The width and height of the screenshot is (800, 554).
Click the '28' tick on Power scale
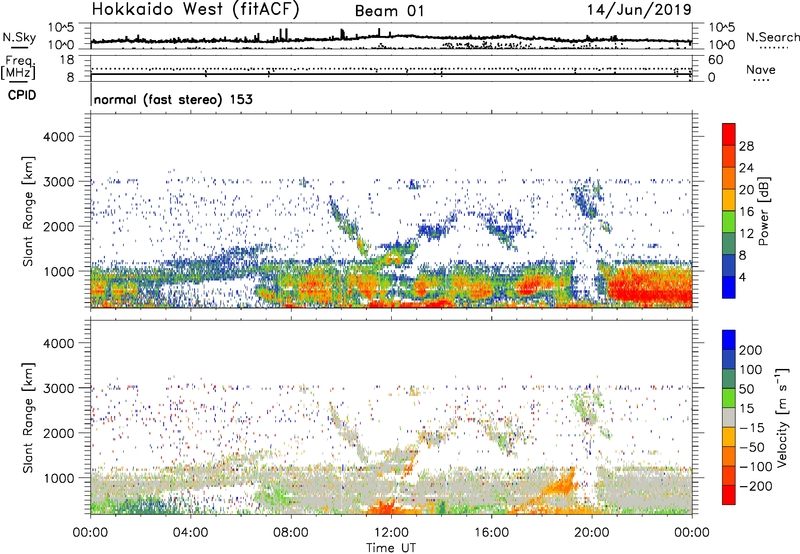746,146
